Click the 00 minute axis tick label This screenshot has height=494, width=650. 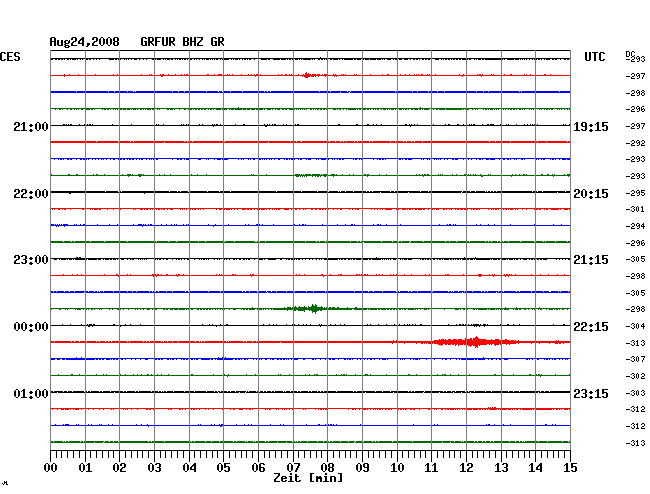[x=51, y=468]
